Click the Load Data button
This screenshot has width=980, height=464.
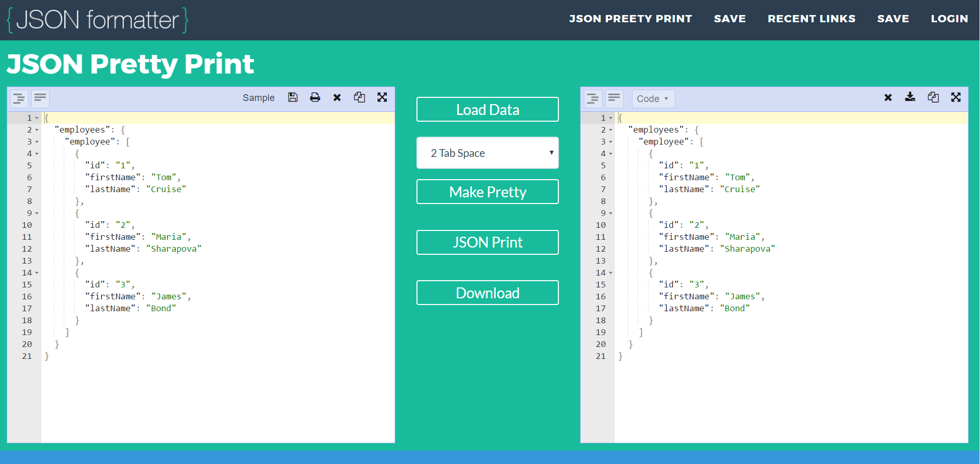(487, 109)
